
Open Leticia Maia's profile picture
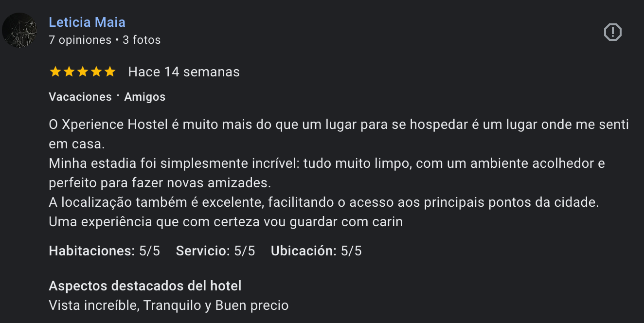pos(19,30)
